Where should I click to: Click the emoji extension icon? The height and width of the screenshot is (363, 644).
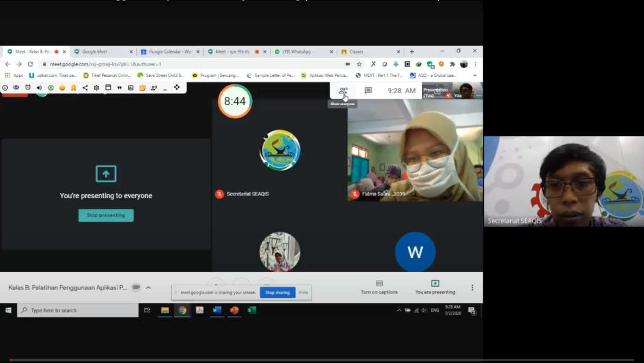[x=62, y=87]
